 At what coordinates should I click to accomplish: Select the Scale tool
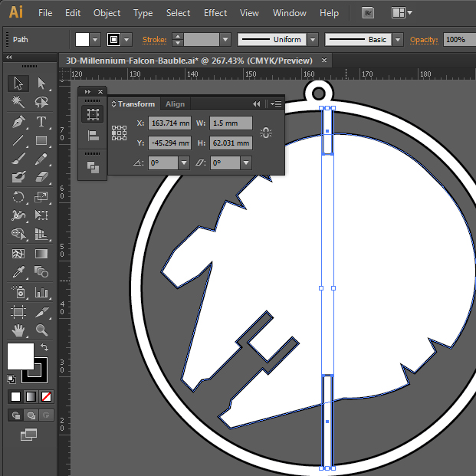(41, 197)
